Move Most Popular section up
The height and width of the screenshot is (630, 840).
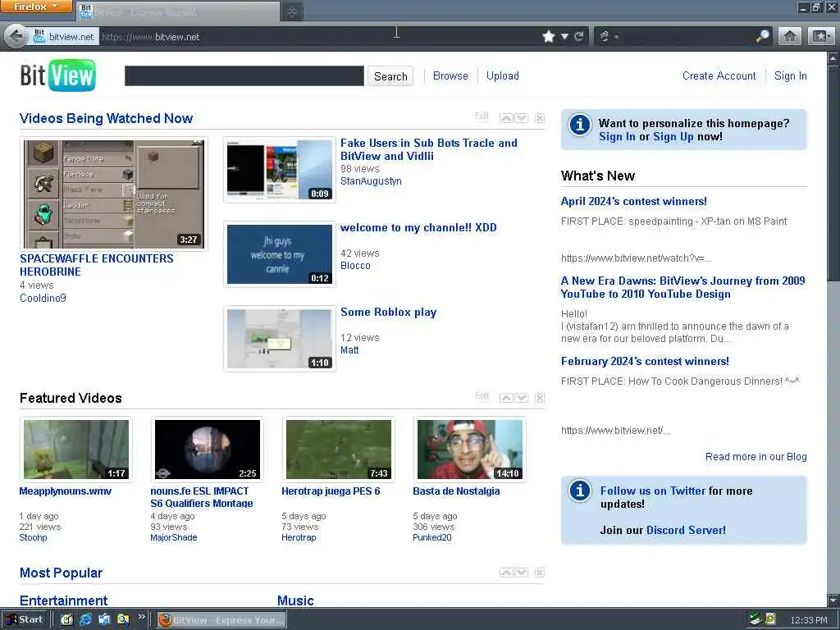point(506,573)
